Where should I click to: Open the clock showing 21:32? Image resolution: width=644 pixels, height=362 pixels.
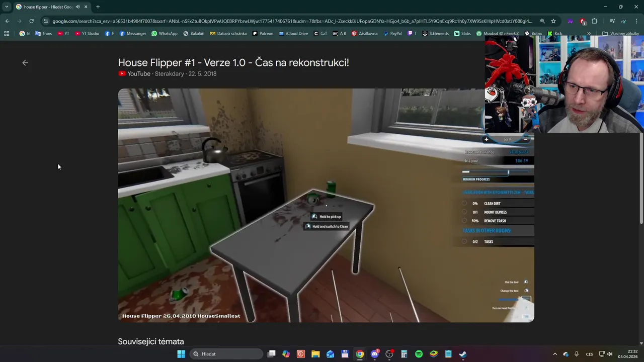coord(628,354)
